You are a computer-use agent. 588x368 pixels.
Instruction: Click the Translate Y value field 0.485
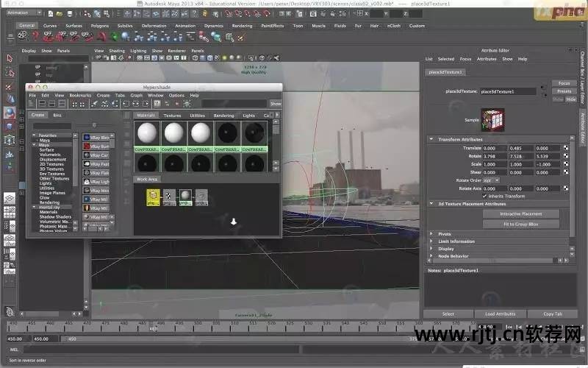[x=520, y=148]
